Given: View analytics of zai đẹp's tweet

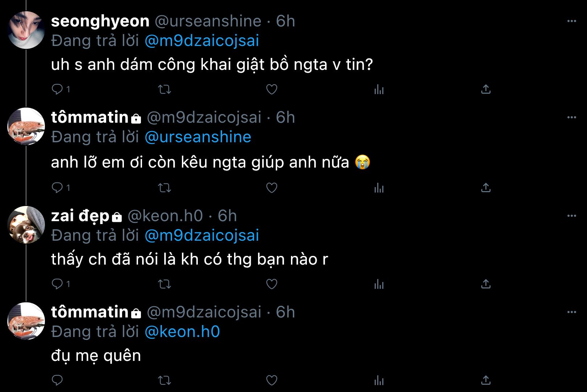Looking at the screenshot, I should 379,284.
